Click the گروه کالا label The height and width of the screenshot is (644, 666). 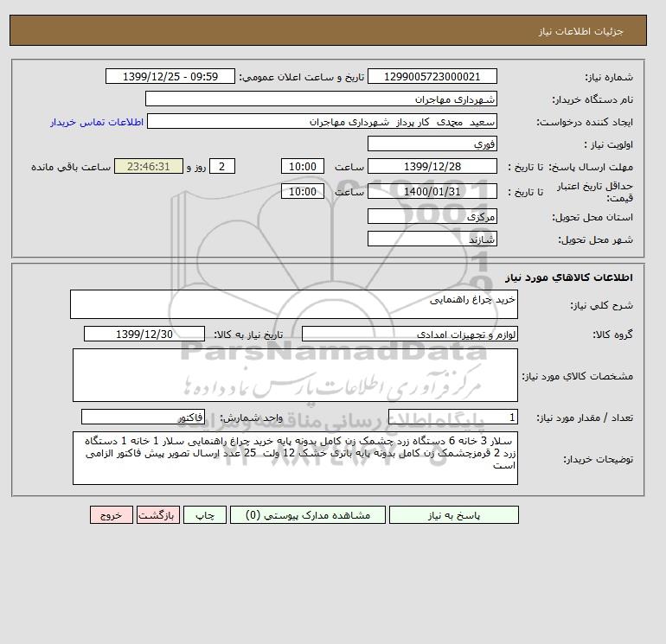point(613,335)
